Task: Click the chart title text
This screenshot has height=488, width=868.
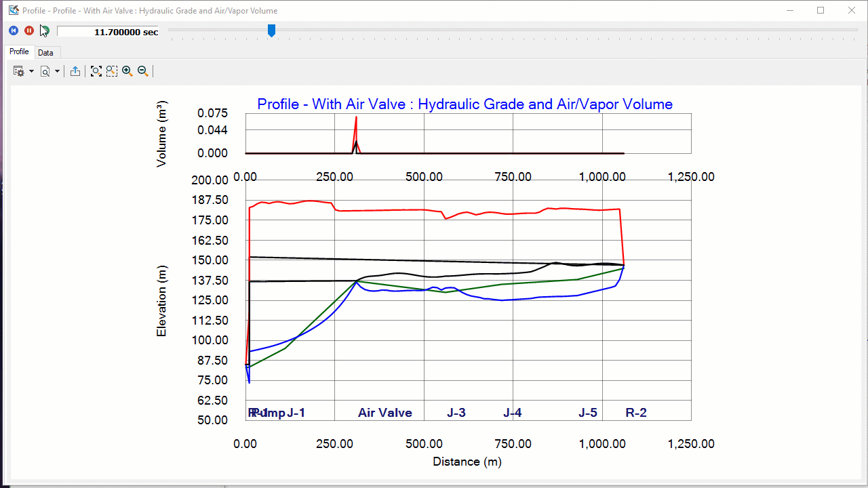Action: click(x=465, y=104)
